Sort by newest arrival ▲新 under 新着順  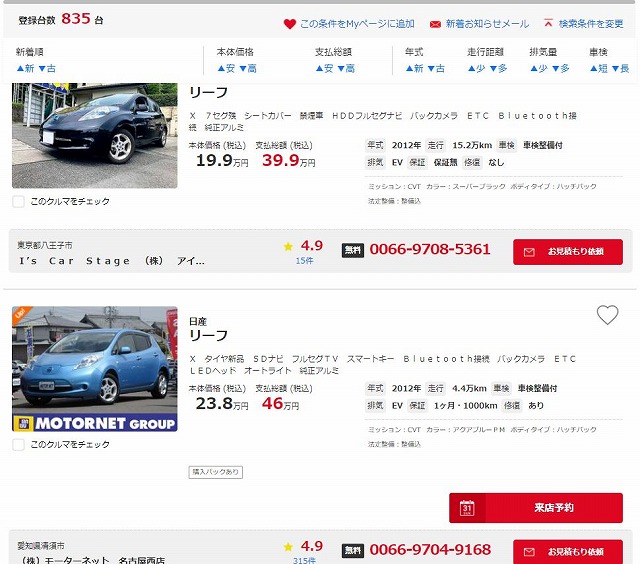pyautogui.click(x=25, y=69)
